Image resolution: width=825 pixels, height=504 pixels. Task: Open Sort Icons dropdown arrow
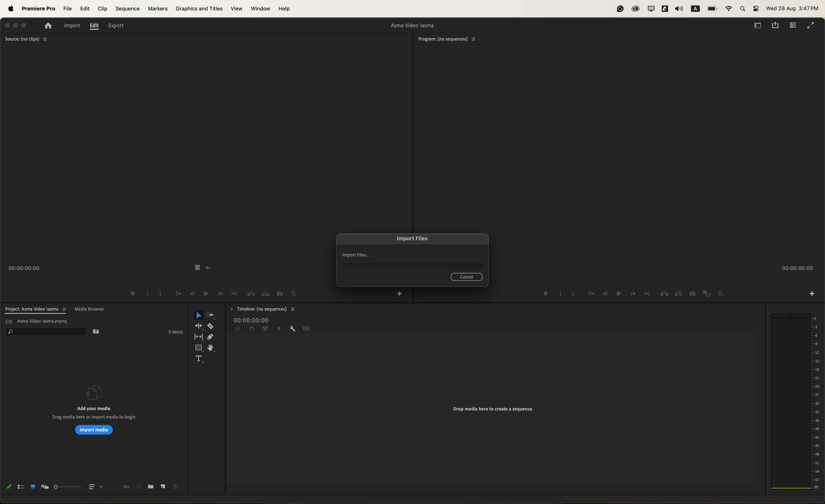pyautogui.click(x=101, y=487)
